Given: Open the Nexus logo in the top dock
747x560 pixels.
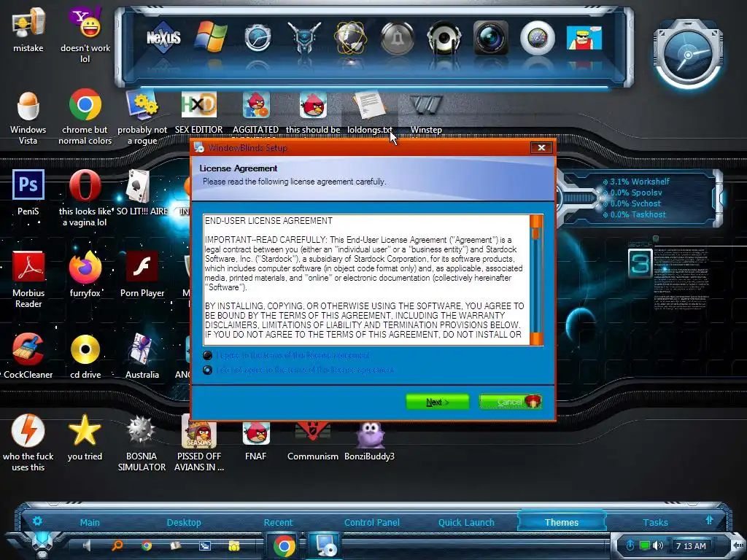Looking at the screenshot, I should point(163,37).
